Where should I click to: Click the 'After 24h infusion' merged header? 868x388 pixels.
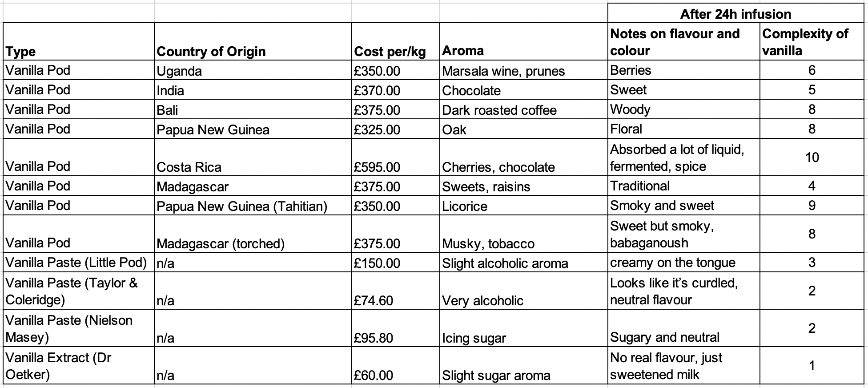click(x=735, y=13)
